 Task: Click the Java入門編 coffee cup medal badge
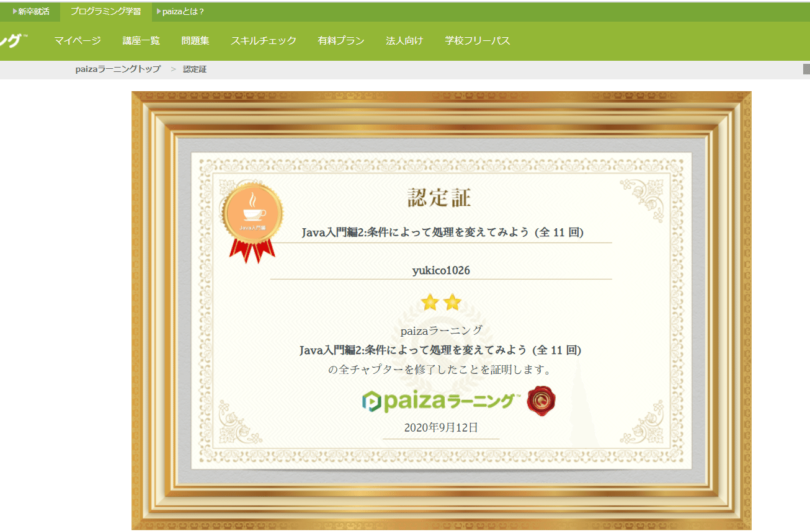click(x=251, y=211)
